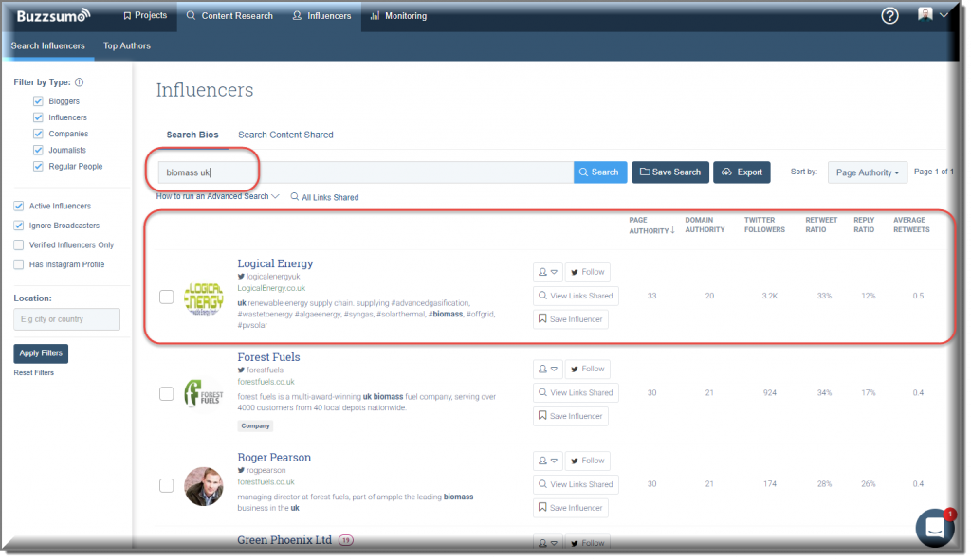Select the Content Research magnifier icon

pyautogui.click(x=192, y=15)
